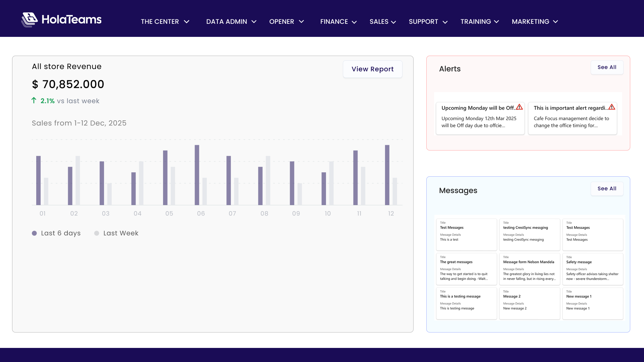Click the gray Last Week bar for day 02

click(78, 180)
